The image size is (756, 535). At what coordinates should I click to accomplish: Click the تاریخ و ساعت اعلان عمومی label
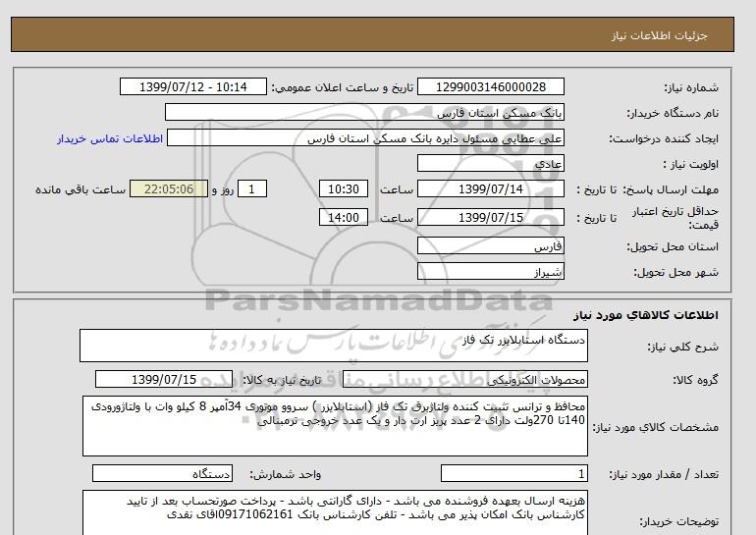(x=343, y=87)
